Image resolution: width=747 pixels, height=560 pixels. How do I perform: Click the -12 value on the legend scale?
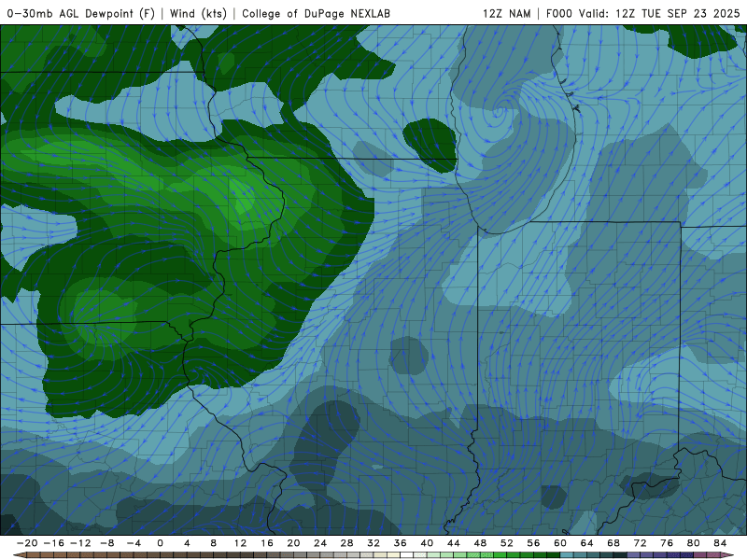(80, 543)
